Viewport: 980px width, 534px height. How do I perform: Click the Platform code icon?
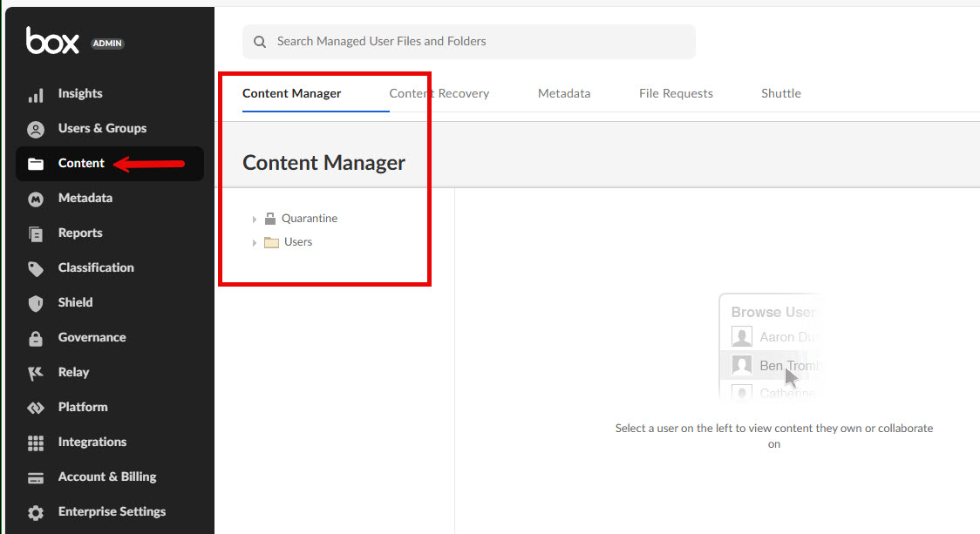(x=36, y=408)
